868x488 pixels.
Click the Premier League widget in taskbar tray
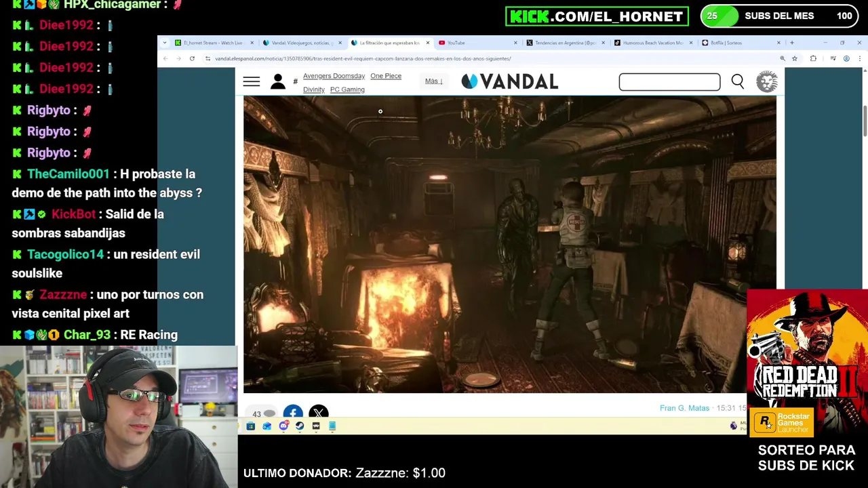click(x=738, y=426)
